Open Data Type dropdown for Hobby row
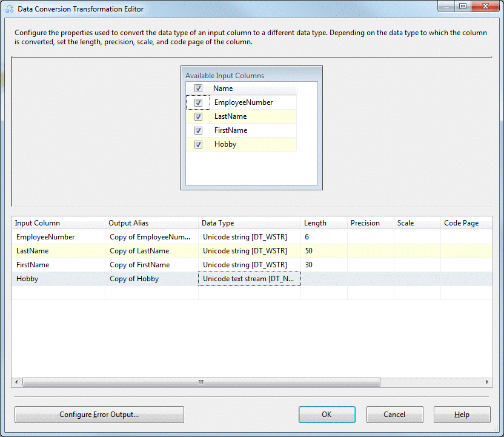 pos(250,279)
